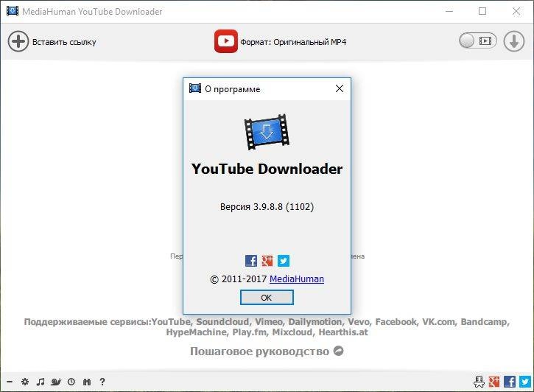Click the snail speed limit icon
The width and height of the screenshot is (534, 392).
pos(56,382)
